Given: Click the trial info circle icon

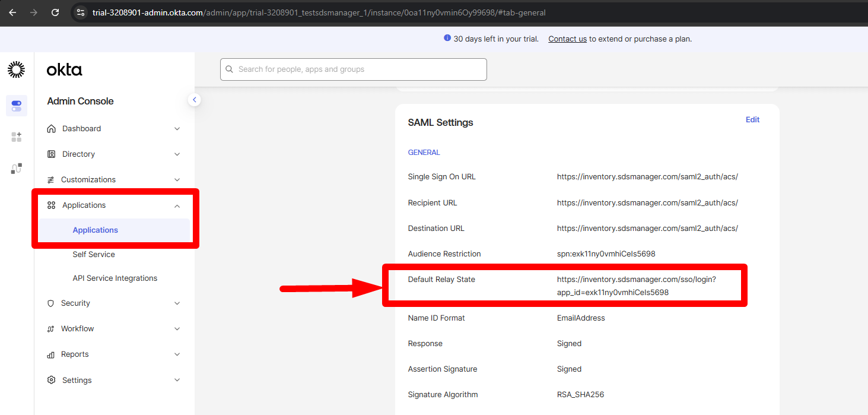Looking at the screenshot, I should 447,39.
